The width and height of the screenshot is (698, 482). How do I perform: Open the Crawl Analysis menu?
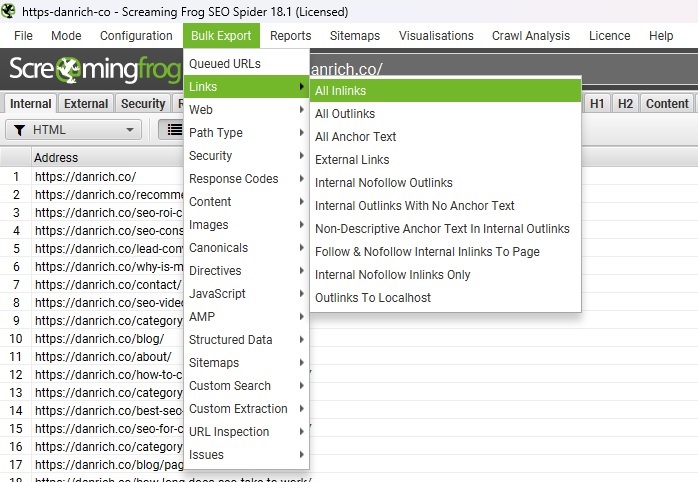(x=531, y=36)
